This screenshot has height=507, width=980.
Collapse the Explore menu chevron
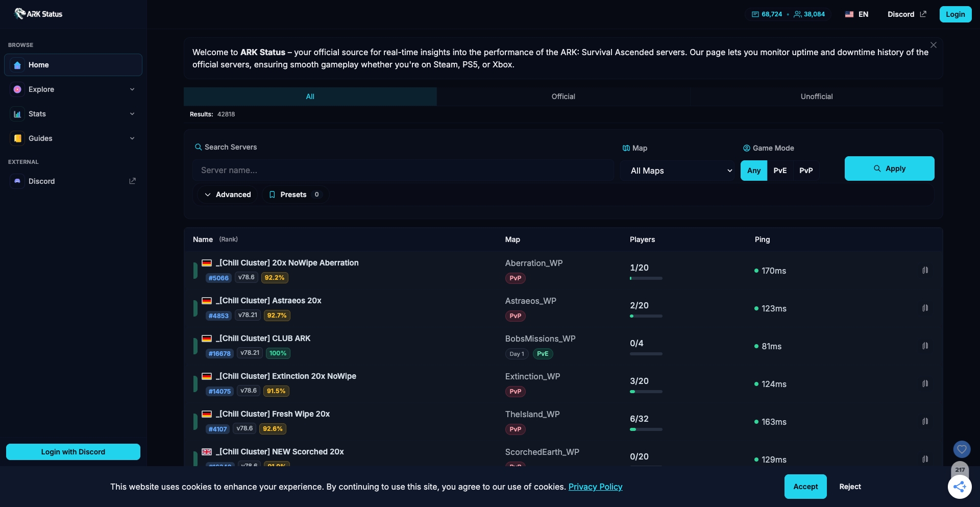click(132, 89)
